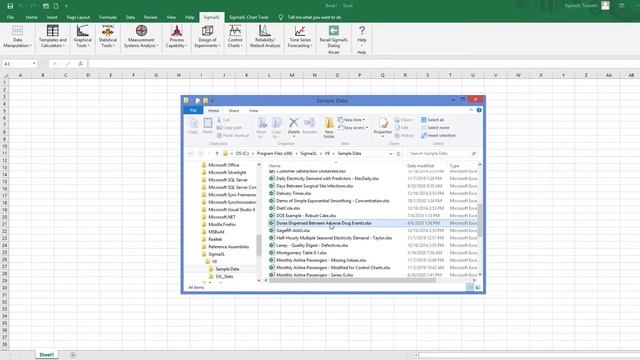Open the Easy access dropdown
Screen dimensions: 640x360
coord(353,128)
